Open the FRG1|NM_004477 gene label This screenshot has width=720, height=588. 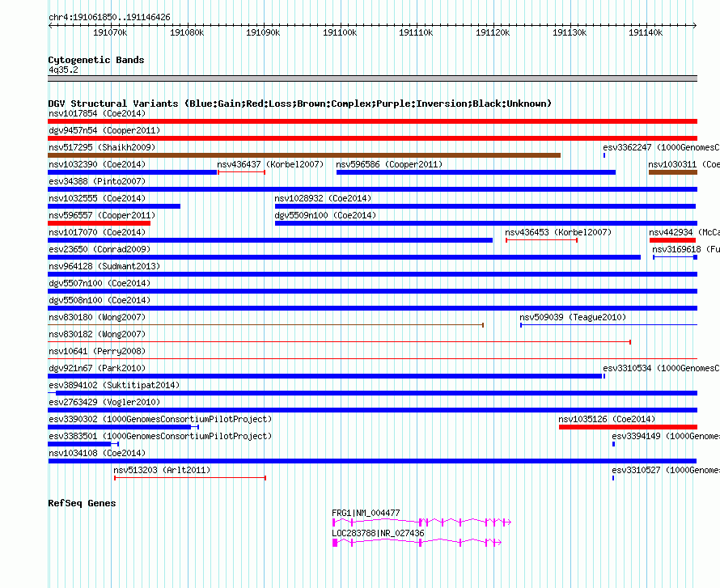(366, 513)
